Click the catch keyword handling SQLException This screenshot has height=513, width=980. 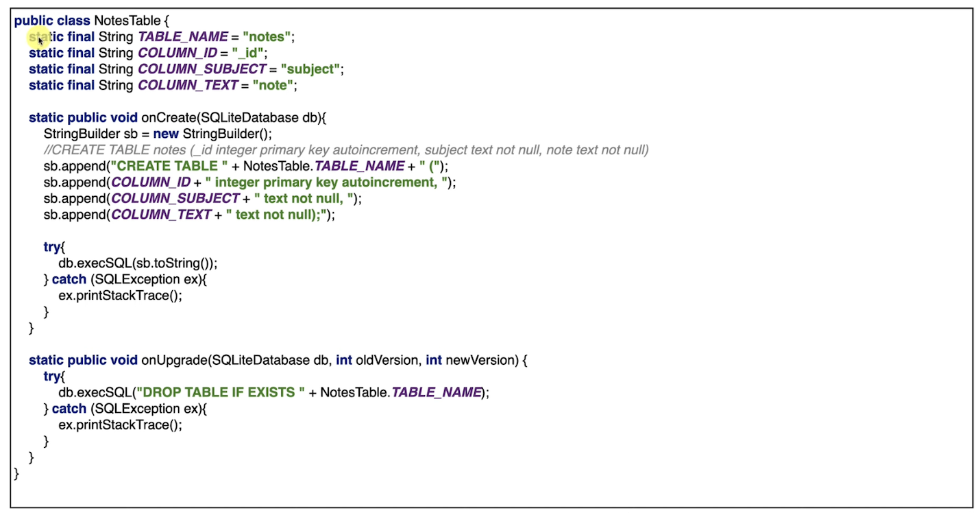[69, 279]
